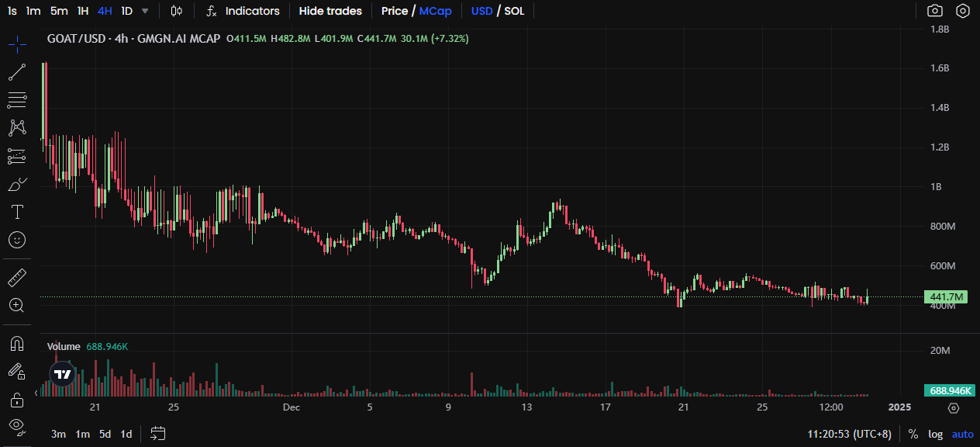Click the Hide trades button
The image size is (980, 447).
pos(330,11)
